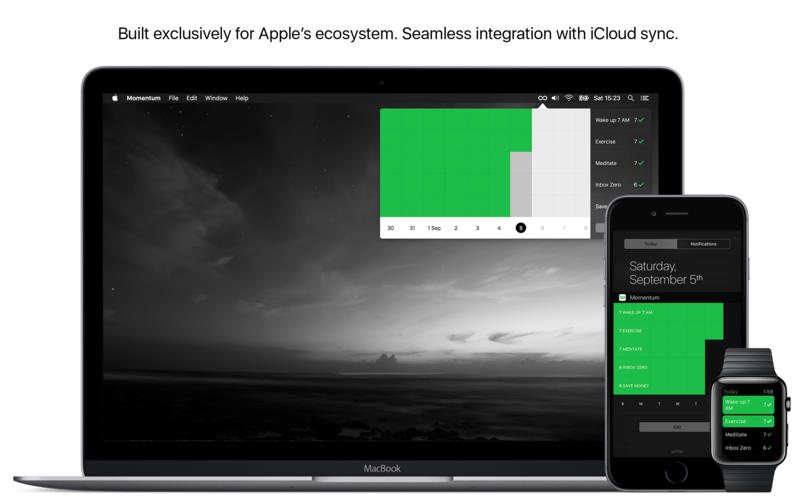Switch to Notifications tab on iPhone
The height and width of the screenshot is (500, 800).
[x=704, y=244]
